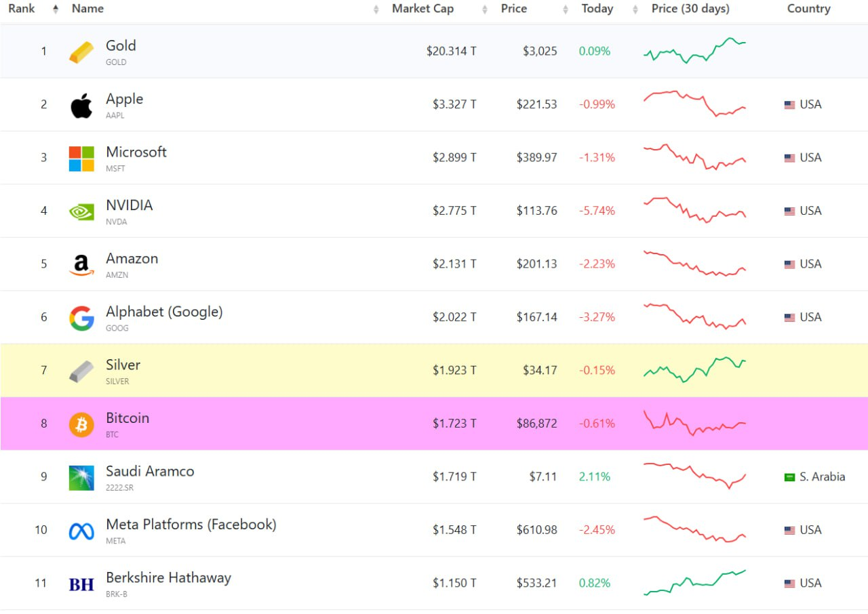The image size is (868, 614).
Task: Click the Meta infinity logo icon
Action: [x=81, y=531]
